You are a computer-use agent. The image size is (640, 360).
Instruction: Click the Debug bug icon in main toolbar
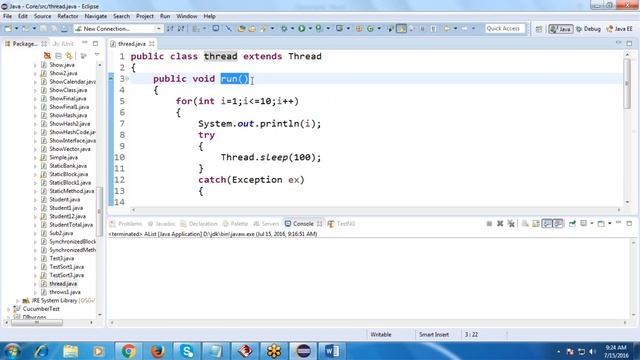pyautogui.click(x=284, y=29)
